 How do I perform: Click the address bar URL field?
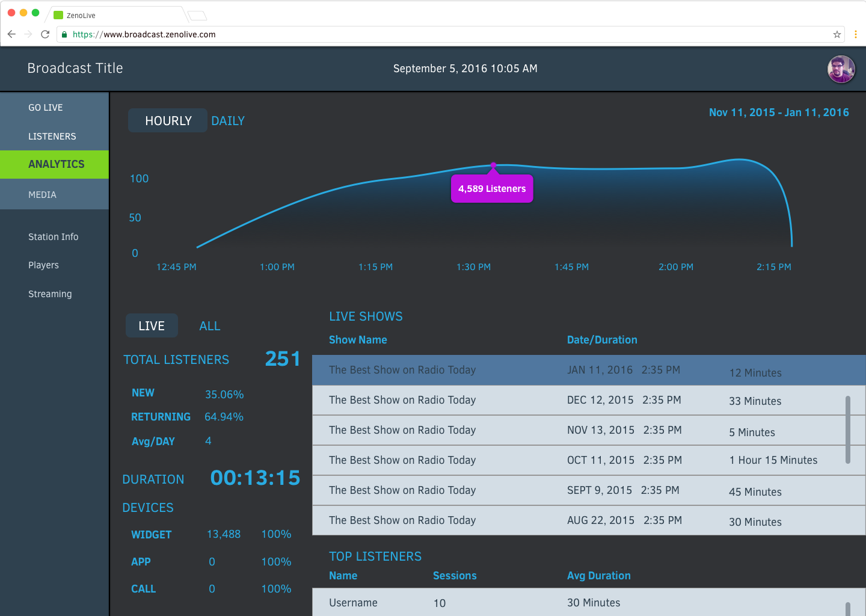pyautogui.click(x=451, y=34)
